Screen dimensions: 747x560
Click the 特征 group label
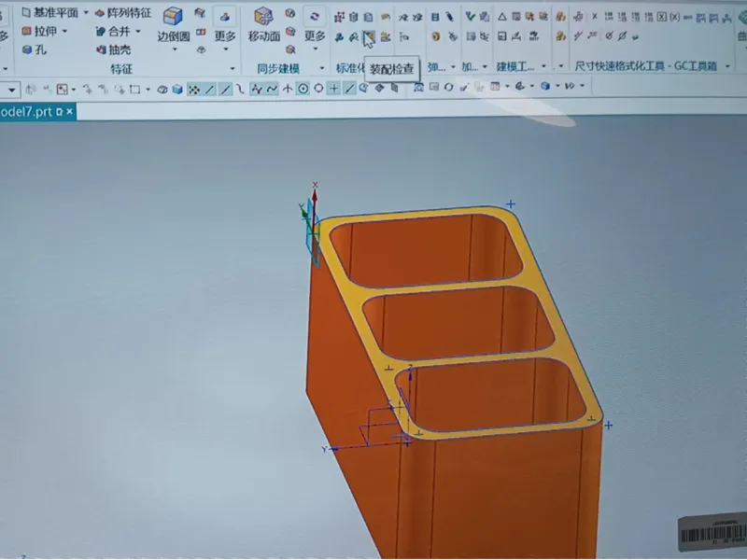(x=121, y=69)
